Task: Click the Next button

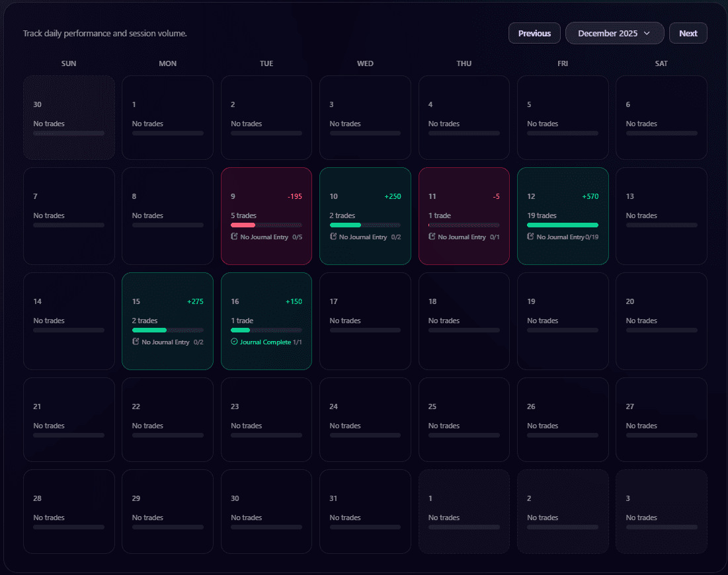Action: [x=688, y=33]
